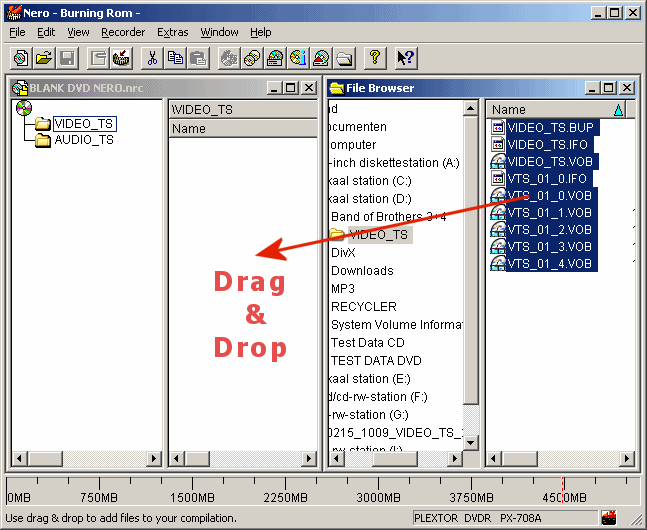The height and width of the screenshot is (530, 647).
Task: Click the floppy disk Save icon
Action: coord(67,58)
